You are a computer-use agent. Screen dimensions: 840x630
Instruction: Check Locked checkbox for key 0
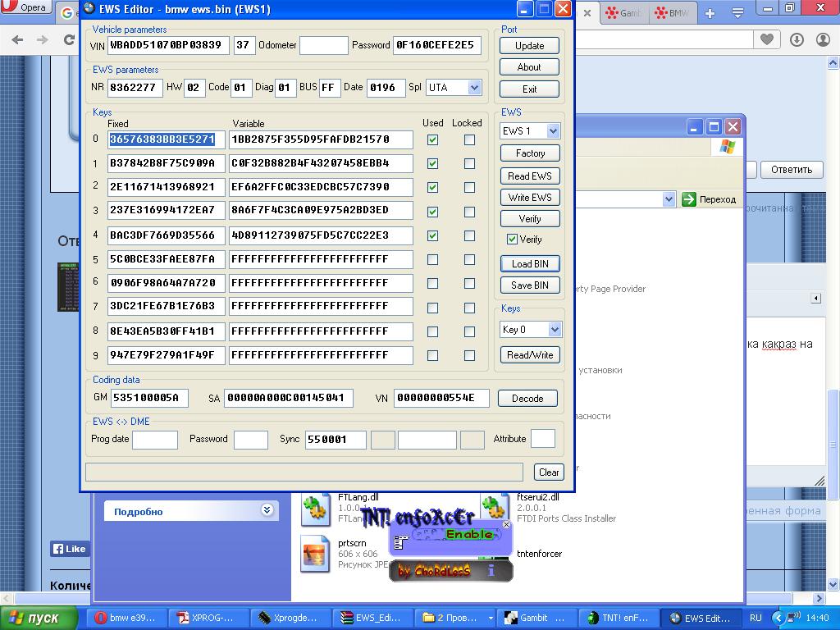coord(469,139)
